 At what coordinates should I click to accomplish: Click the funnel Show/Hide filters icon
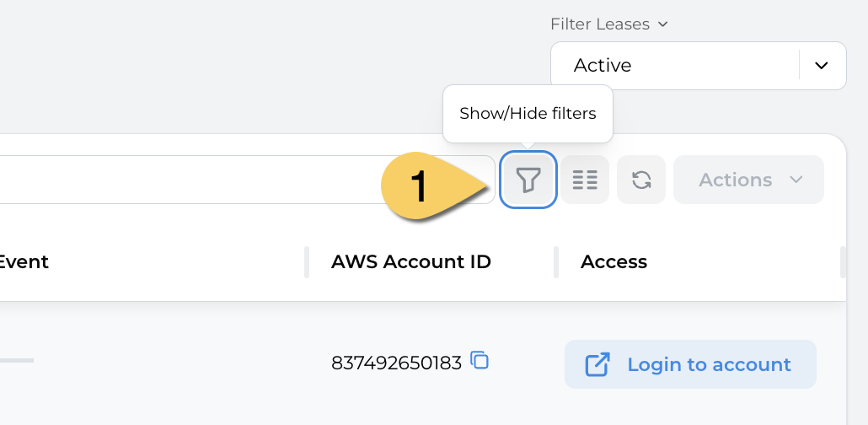click(x=528, y=180)
